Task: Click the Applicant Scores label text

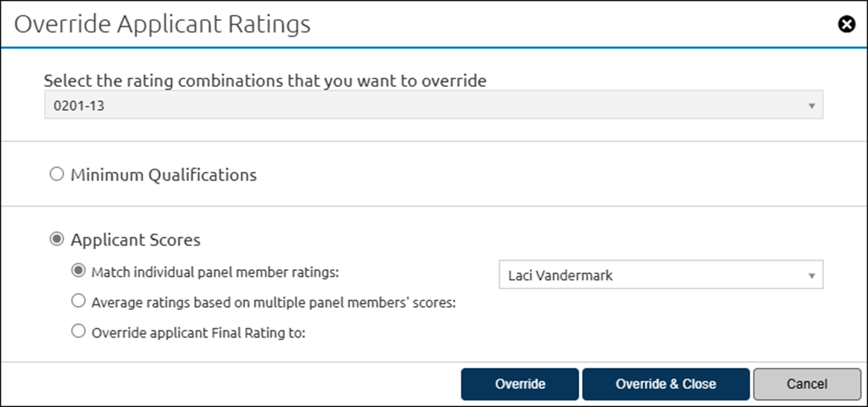Action: click(x=135, y=239)
